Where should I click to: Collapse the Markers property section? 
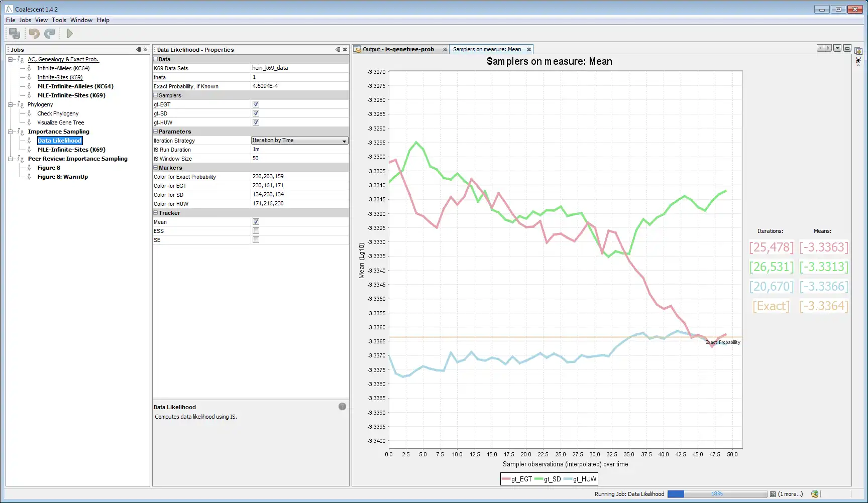(x=156, y=168)
